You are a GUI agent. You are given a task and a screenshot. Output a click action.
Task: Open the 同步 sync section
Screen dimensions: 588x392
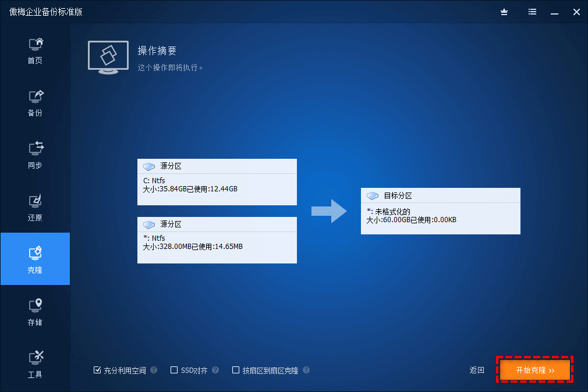coord(36,155)
